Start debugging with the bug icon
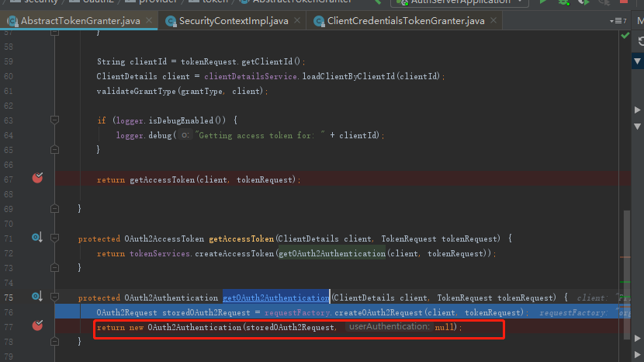 point(563,2)
